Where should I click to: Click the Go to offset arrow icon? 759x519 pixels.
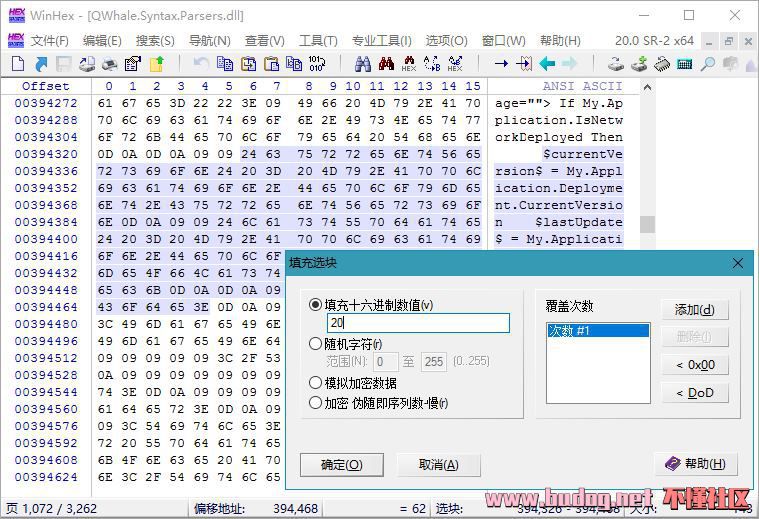point(501,63)
